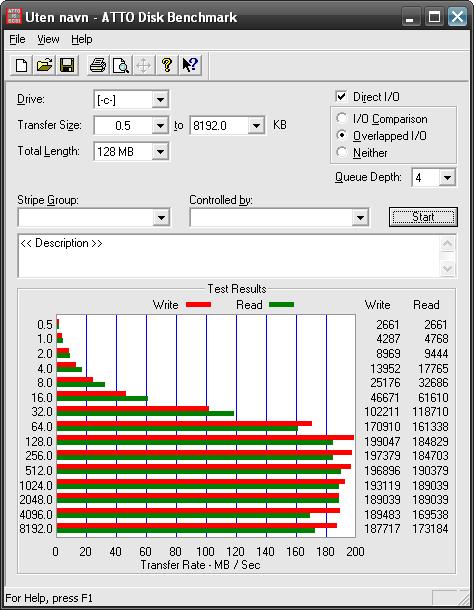Click the ATTO application icon in title bar
The image size is (474, 610).
click(14, 17)
